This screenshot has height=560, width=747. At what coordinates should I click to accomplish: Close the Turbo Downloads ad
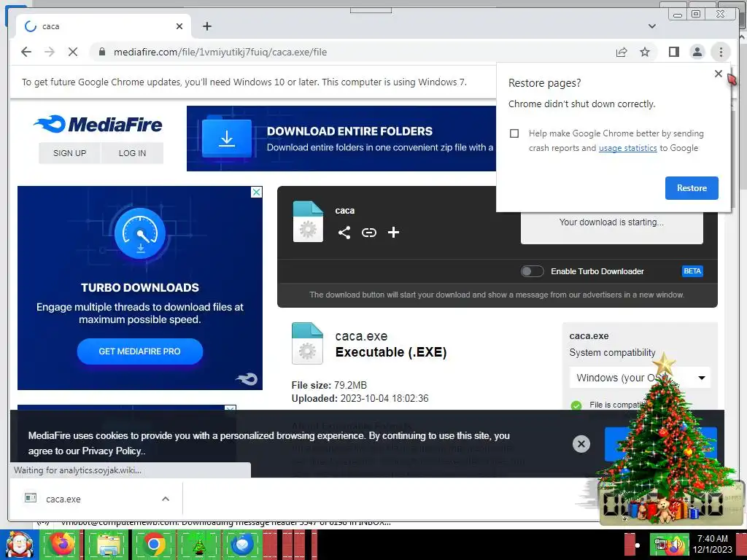pos(256,192)
